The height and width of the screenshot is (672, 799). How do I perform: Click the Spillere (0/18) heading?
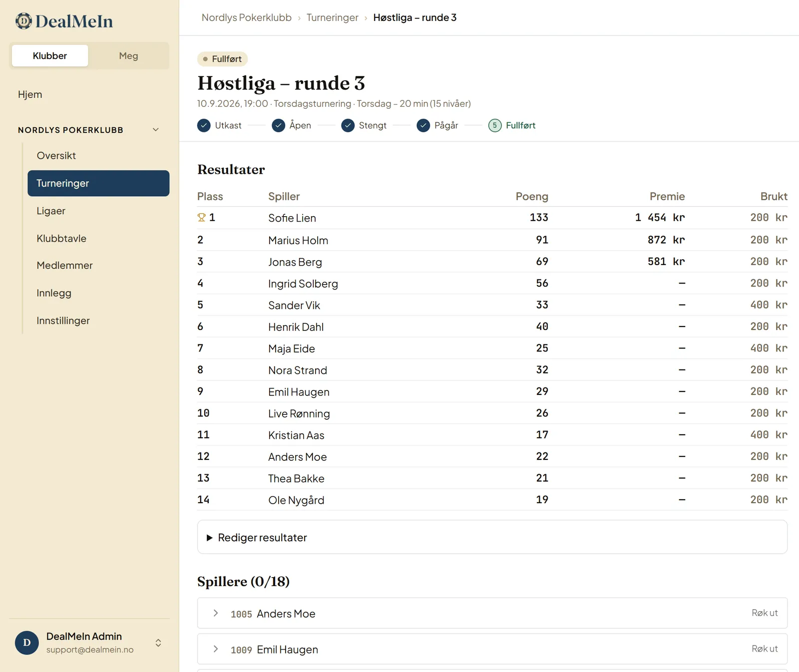pos(243,582)
